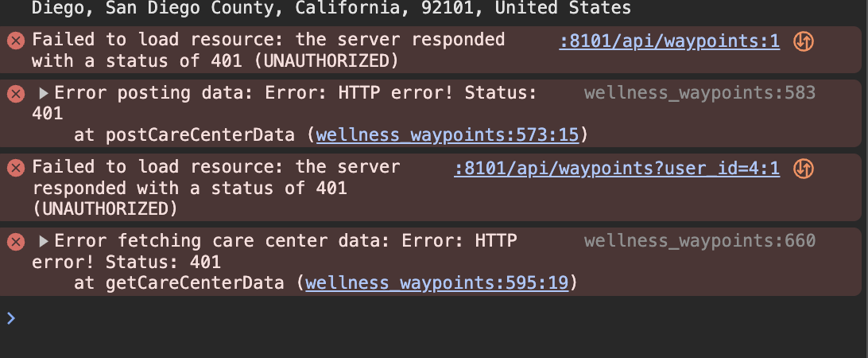Open wellness_waypoints:660 source location
Image resolution: width=868 pixels, height=358 pixels.
tap(699, 240)
